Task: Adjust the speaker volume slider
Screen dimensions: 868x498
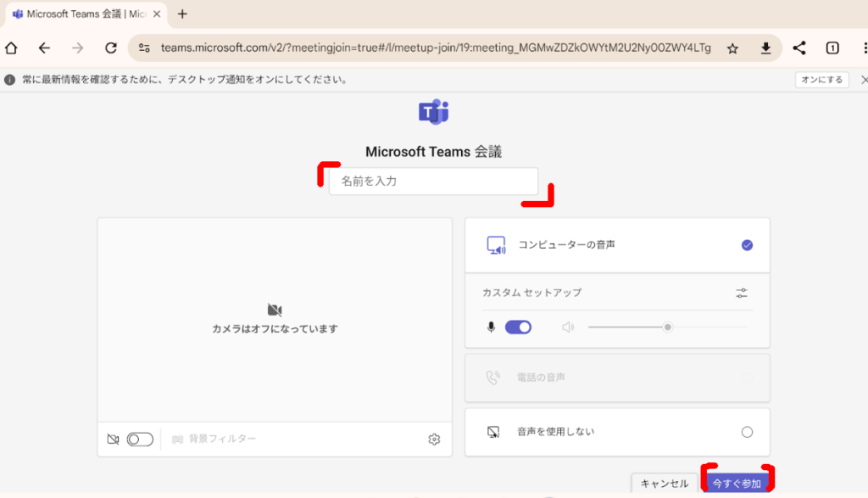Action: (x=668, y=327)
